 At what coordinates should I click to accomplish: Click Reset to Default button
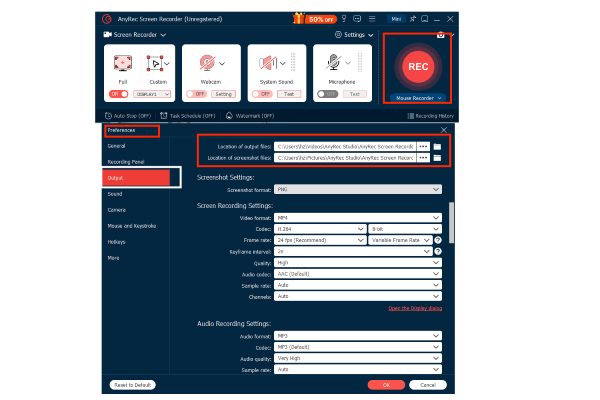coord(132,385)
